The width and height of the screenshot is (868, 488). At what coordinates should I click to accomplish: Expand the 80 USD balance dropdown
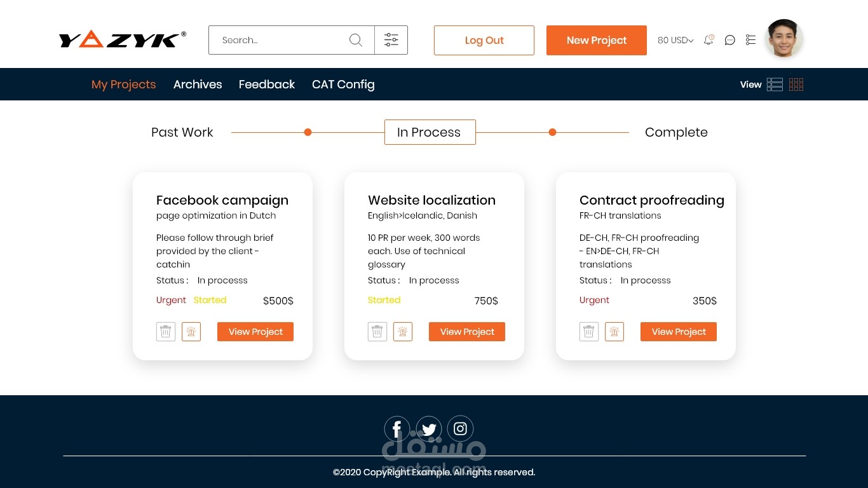click(675, 40)
